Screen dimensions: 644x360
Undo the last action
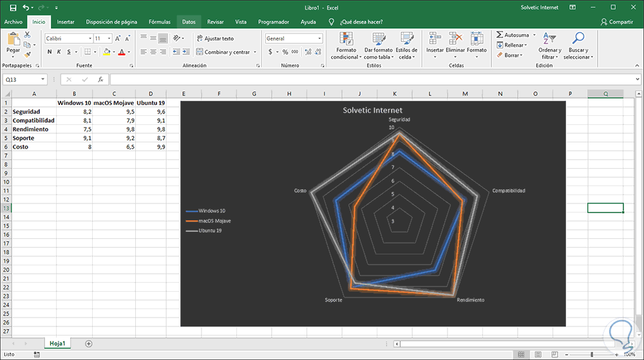[26, 7]
